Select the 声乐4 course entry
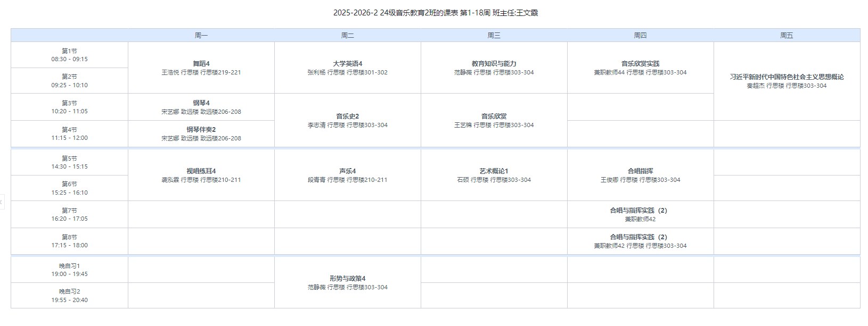The height and width of the screenshot is (326, 868). (347, 175)
